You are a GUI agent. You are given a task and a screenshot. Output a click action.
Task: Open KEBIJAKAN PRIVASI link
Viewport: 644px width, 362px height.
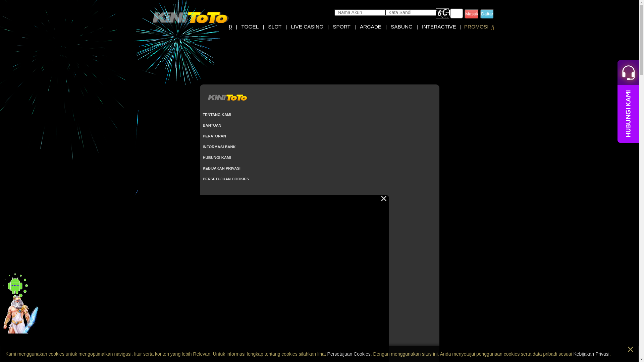coord(221,168)
